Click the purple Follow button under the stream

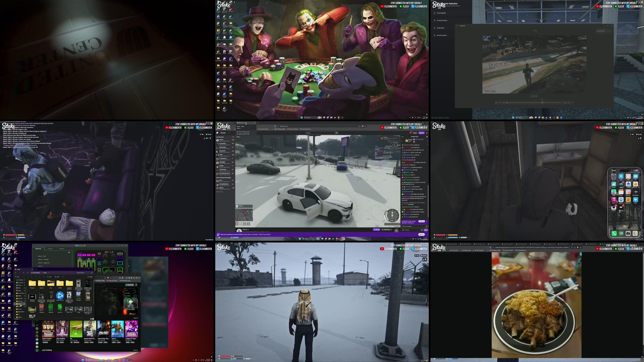coord(376,230)
